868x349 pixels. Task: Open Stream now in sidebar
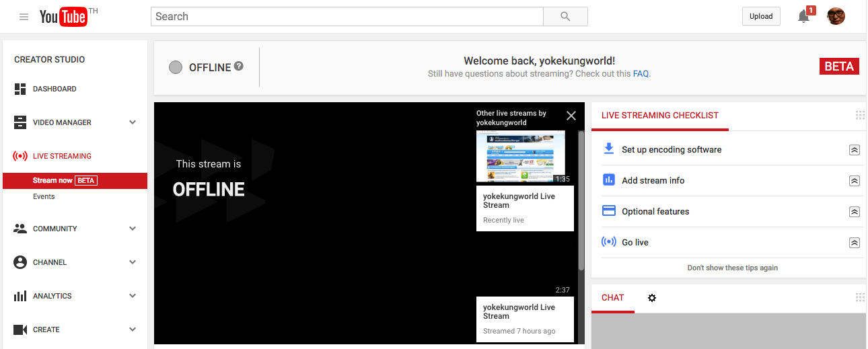coord(75,180)
